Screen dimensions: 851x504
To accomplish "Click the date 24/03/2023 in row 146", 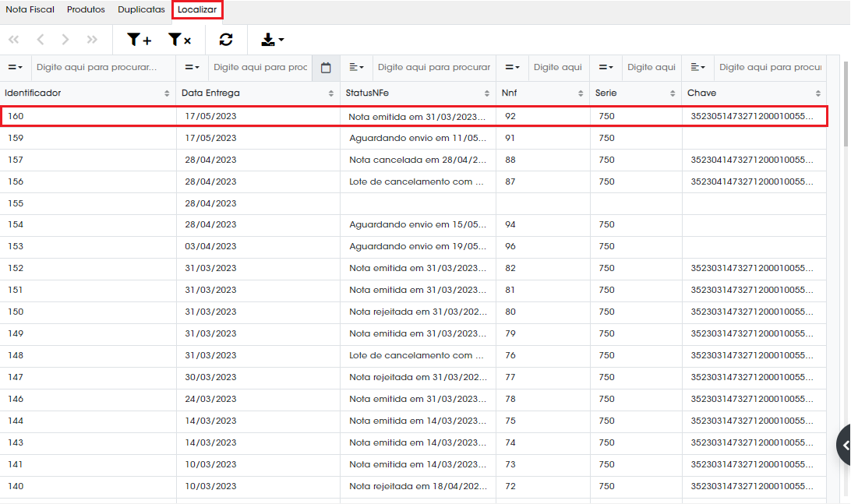I will pyautogui.click(x=210, y=399).
